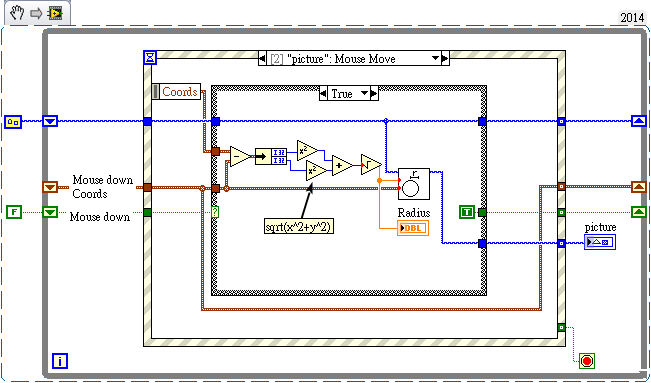Select the Add function node
The image size is (651, 383).
[x=342, y=165]
